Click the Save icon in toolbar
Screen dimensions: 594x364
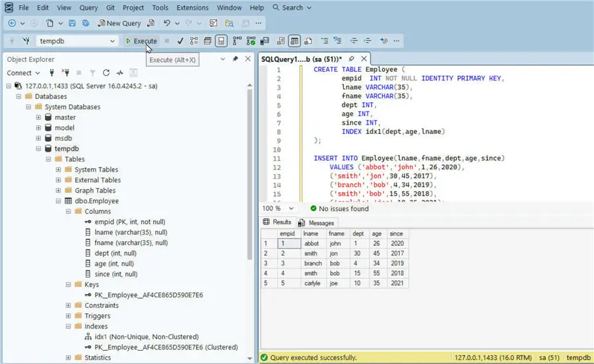(72, 23)
